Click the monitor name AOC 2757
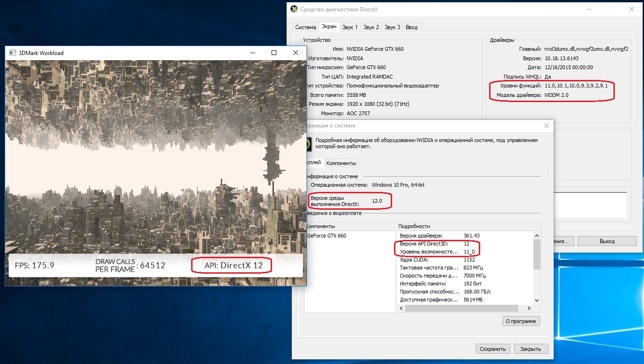The image size is (644, 364). tap(359, 113)
